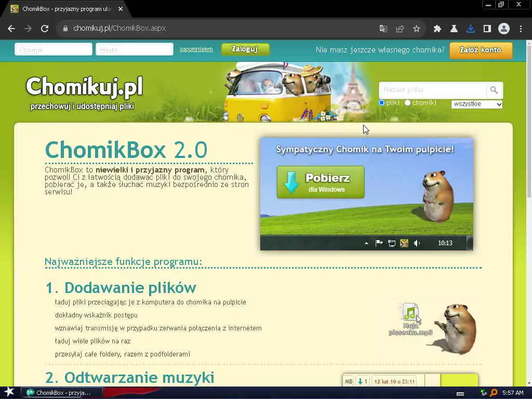Open ChomikBox window in taskbar

62,393
